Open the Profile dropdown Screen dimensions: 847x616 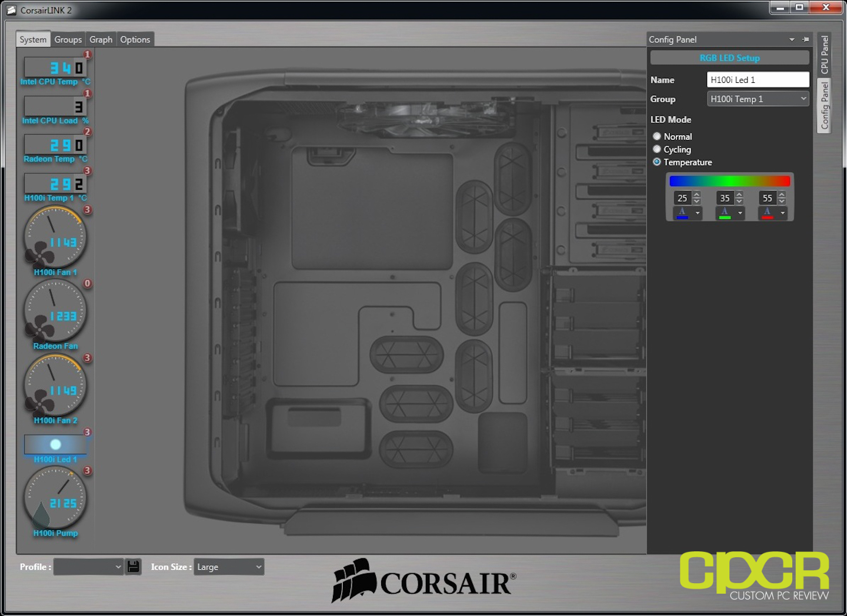88,567
